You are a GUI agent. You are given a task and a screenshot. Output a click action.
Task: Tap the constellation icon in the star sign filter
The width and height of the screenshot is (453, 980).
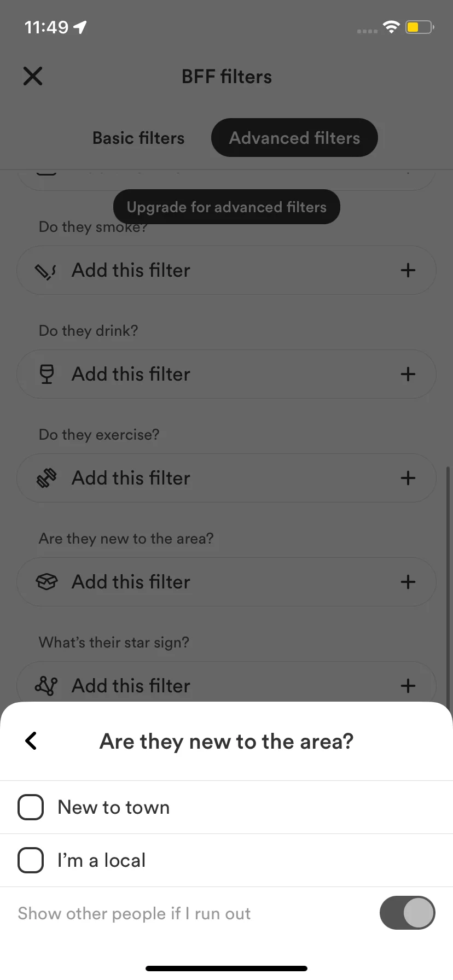point(47,686)
